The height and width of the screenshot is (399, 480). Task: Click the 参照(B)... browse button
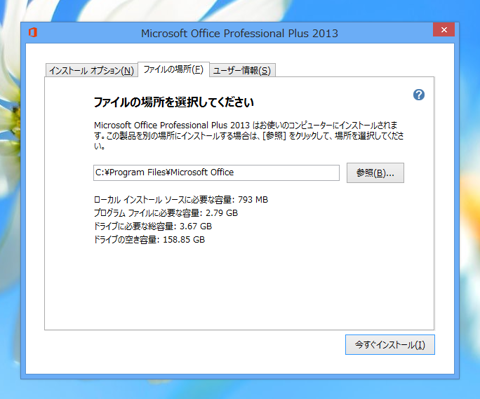click(x=375, y=173)
